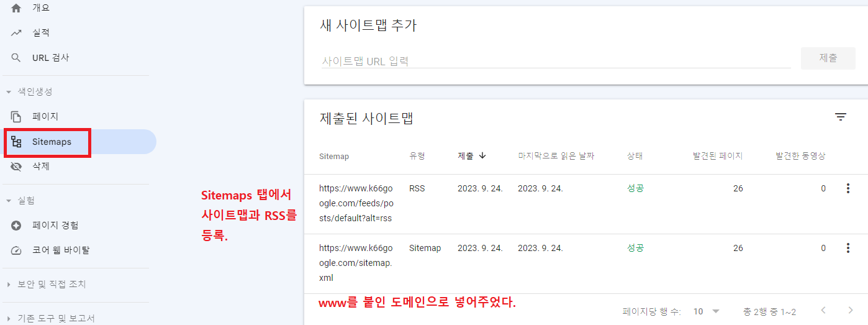Screen dimensions: 868x325
Task: Click the 페이지 경험 plus-circle icon
Action: pos(16,226)
